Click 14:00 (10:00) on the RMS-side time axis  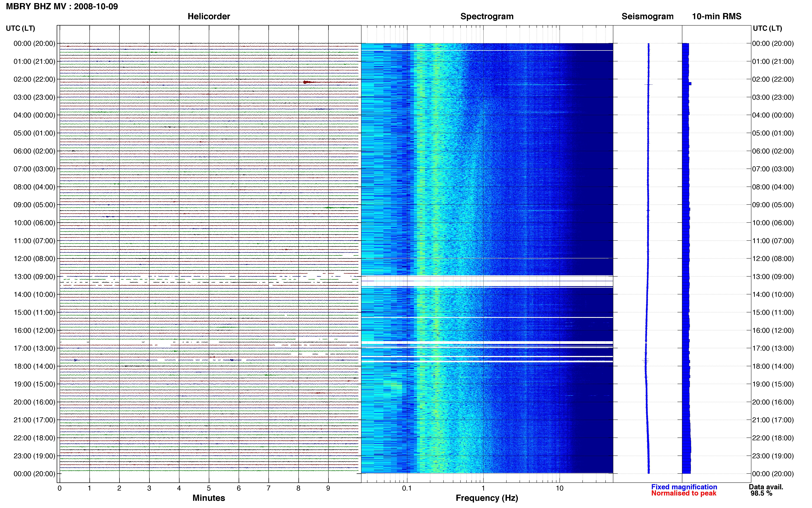click(x=773, y=295)
